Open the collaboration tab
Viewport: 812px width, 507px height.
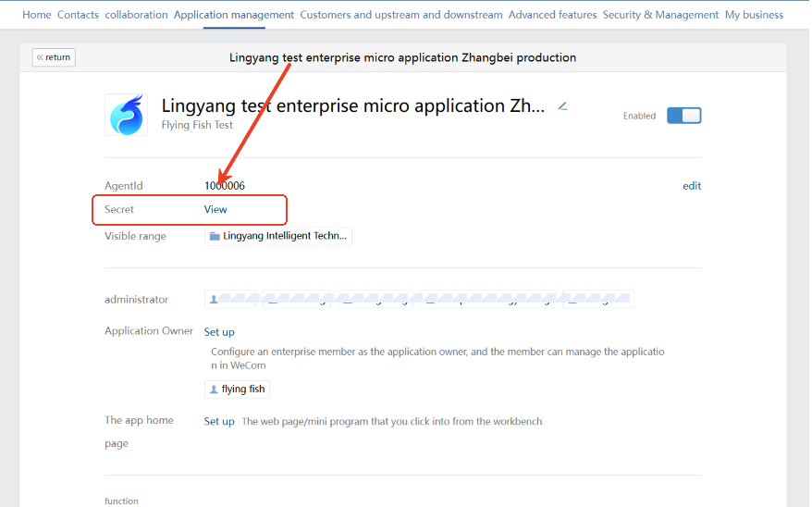(x=136, y=15)
